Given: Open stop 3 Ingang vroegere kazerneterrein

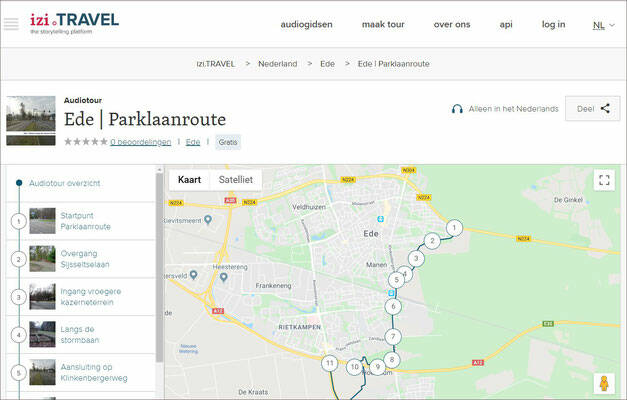Looking at the screenshot, I should tap(81, 297).
